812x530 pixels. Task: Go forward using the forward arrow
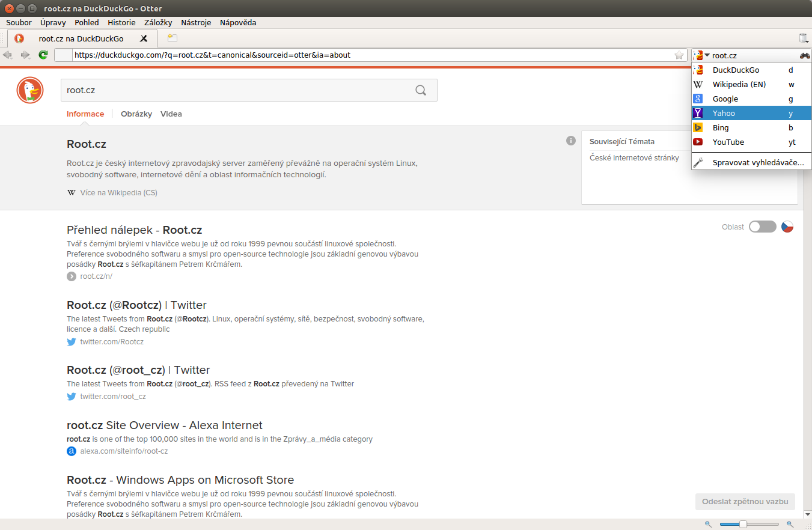tap(25, 55)
